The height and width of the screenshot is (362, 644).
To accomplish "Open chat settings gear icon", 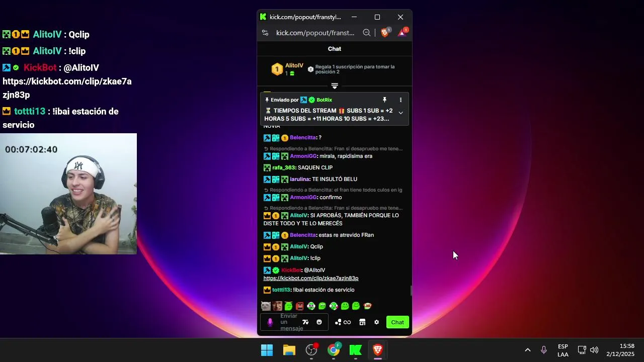I will coord(376,322).
